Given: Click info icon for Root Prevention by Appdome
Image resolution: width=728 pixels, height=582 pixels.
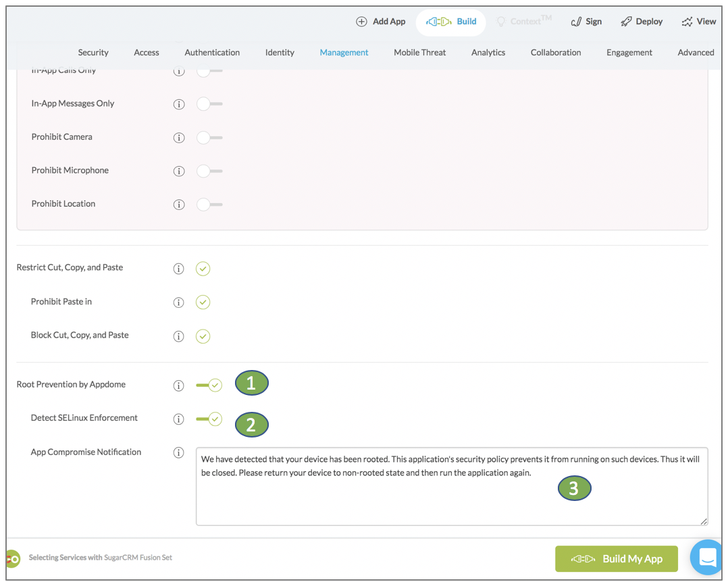Looking at the screenshot, I should pyautogui.click(x=179, y=386).
